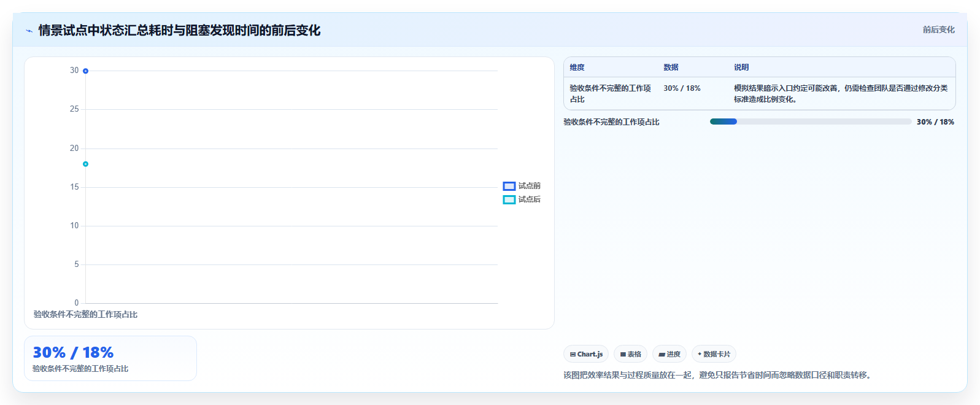Click the teal data point at 18
Image resolution: width=980 pixels, height=405 pixels.
85,164
